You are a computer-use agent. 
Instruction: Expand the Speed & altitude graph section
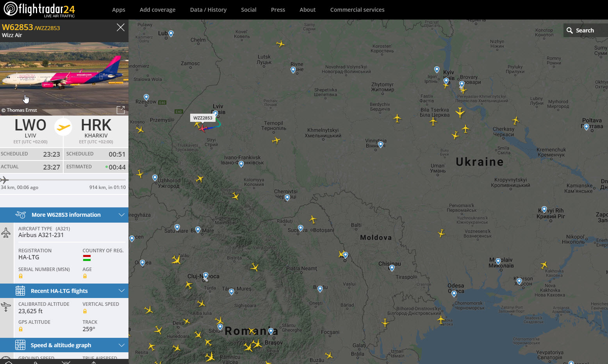coord(64,345)
